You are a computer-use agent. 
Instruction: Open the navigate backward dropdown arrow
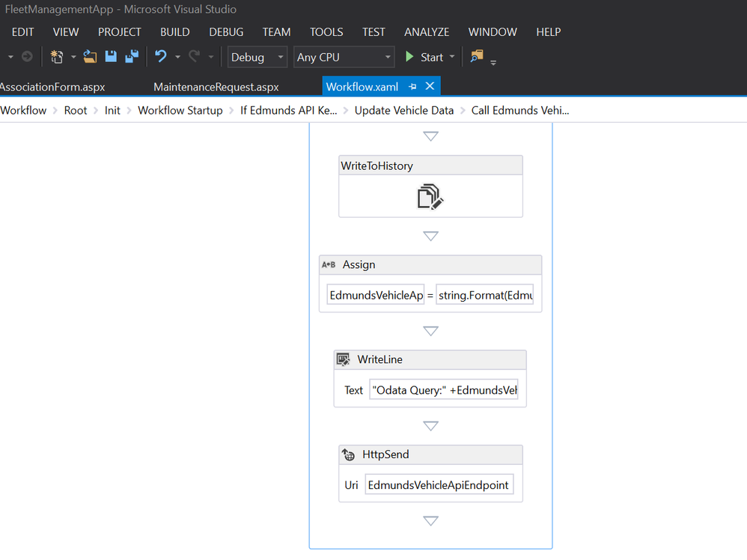(10, 57)
